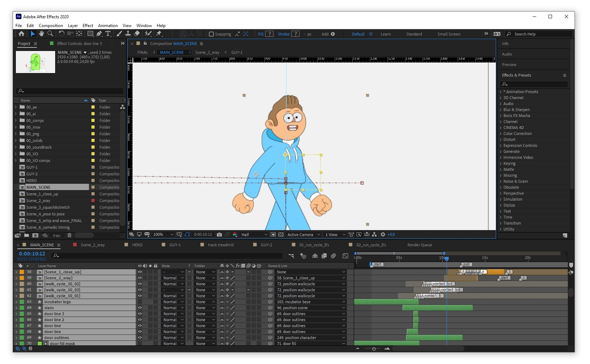Open the Animation menu
Screen dimensions: 590x364
(108, 25)
